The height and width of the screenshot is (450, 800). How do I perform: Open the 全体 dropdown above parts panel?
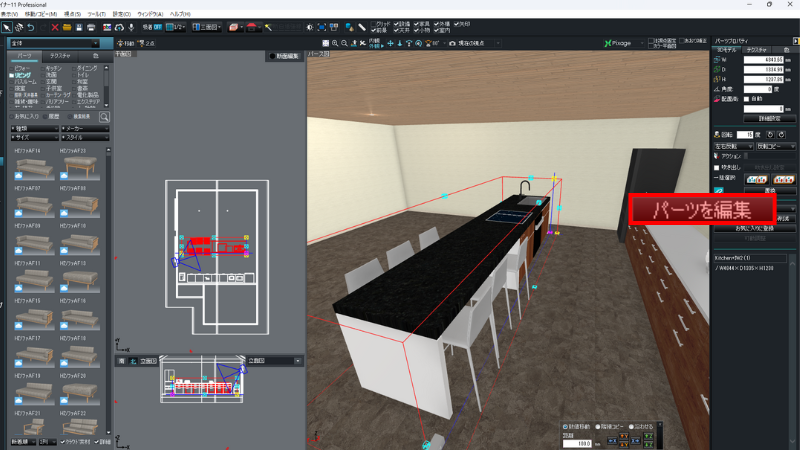(x=55, y=44)
